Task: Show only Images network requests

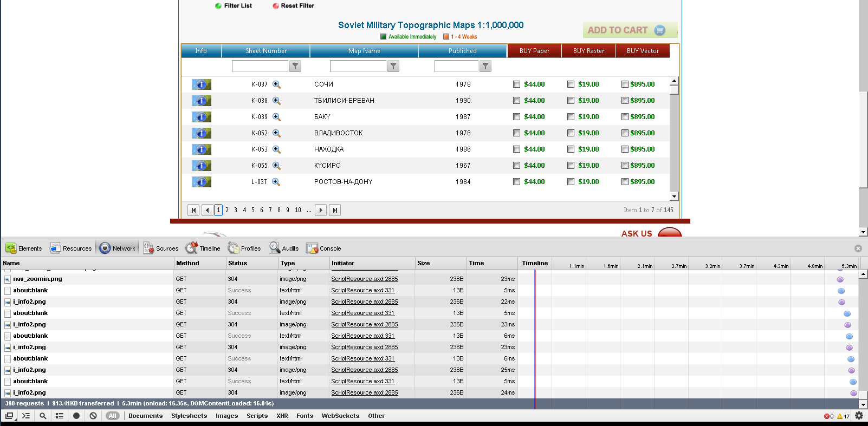Action: tap(227, 416)
